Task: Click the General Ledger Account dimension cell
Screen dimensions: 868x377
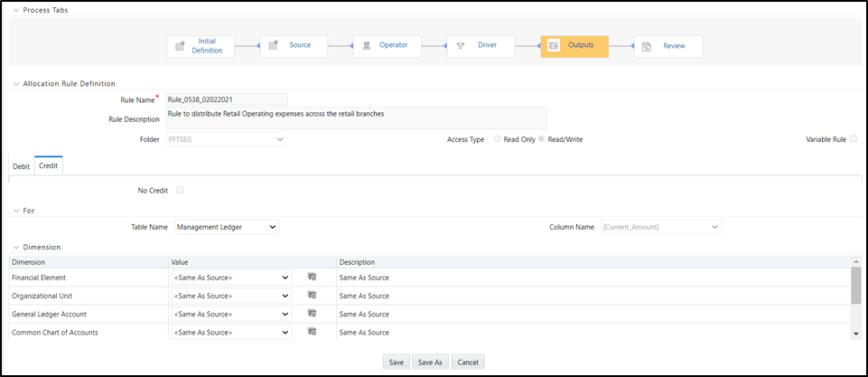Action: [x=89, y=314]
